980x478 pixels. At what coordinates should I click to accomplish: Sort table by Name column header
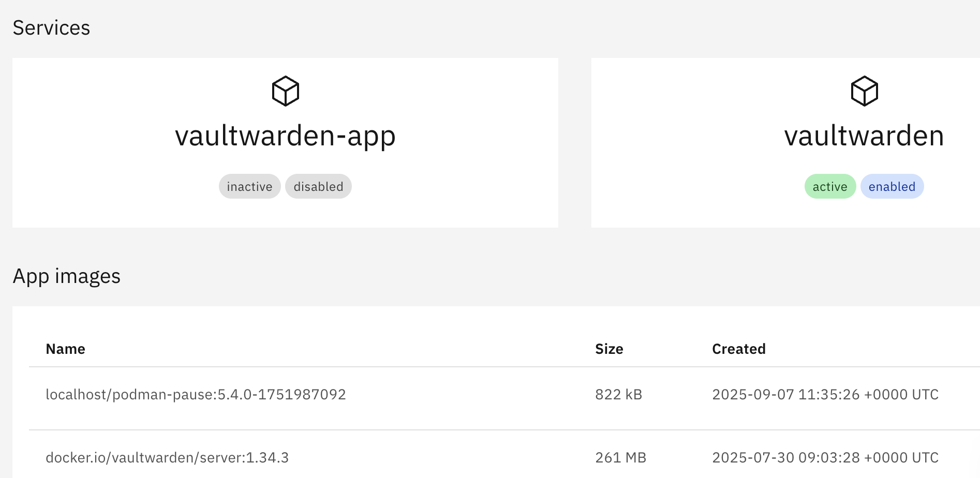coord(65,349)
